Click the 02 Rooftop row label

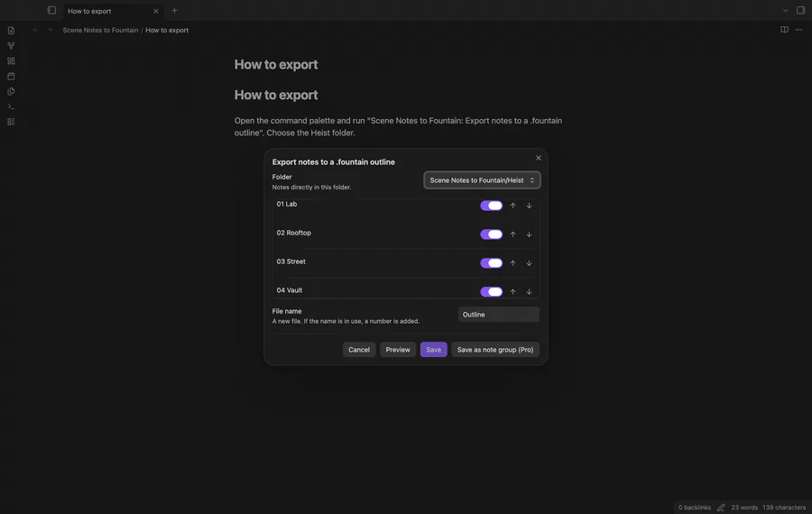click(293, 233)
